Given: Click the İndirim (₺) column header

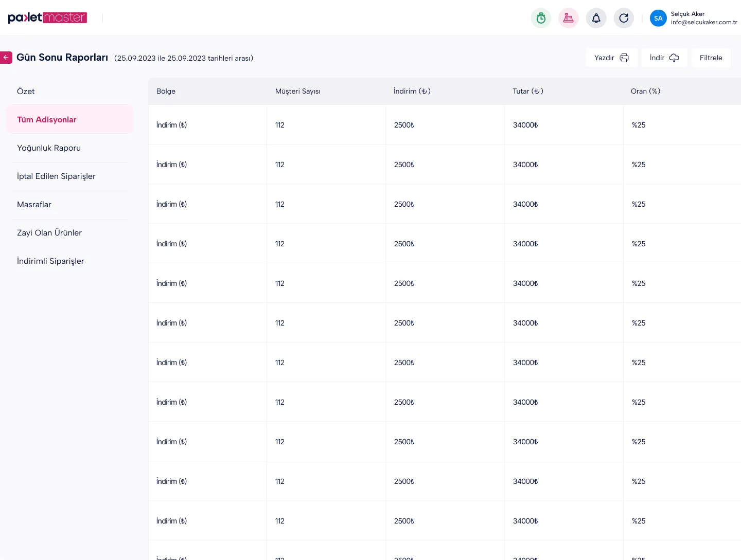Looking at the screenshot, I should [x=412, y=91].
